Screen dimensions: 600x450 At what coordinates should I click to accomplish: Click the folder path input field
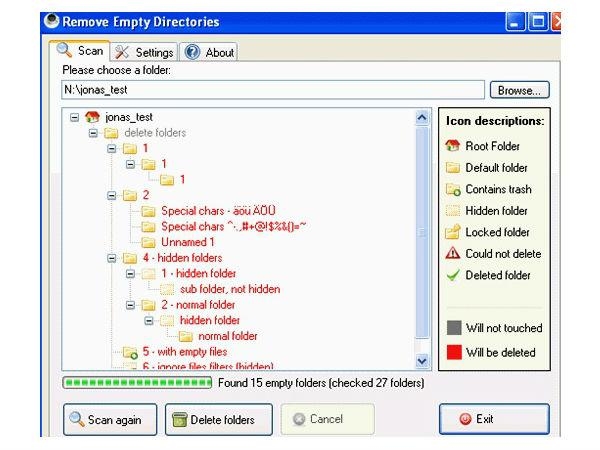coord(273,90)
